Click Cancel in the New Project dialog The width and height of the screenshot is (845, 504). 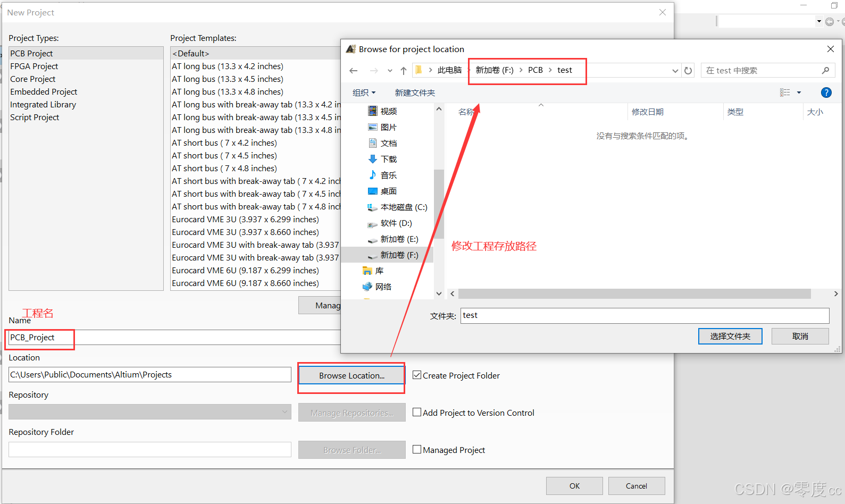coord(637,486)
